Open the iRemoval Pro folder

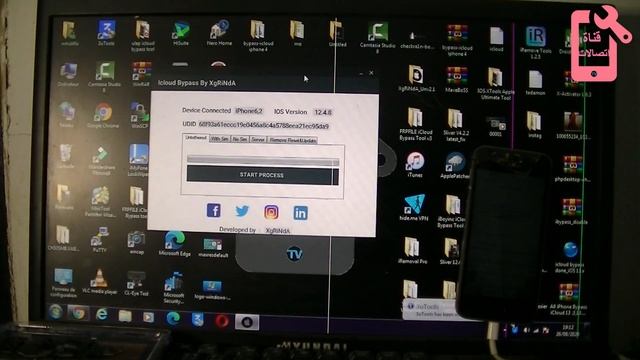(x=412, y=250)
